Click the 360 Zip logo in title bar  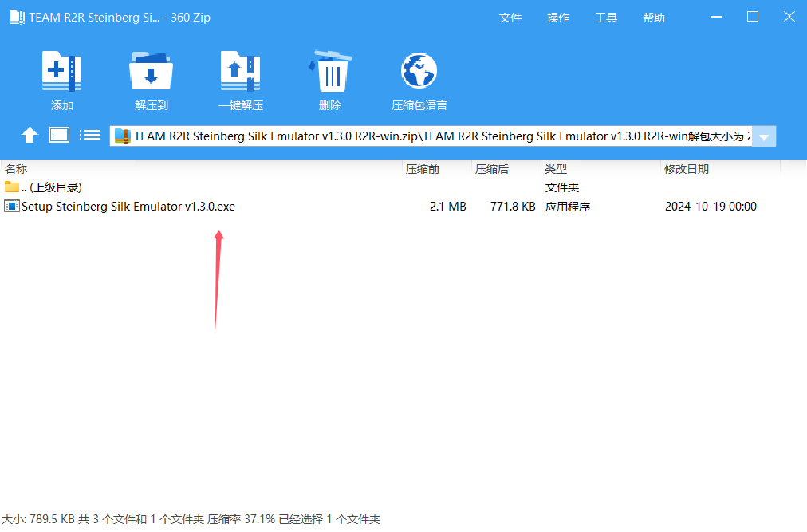17,16
